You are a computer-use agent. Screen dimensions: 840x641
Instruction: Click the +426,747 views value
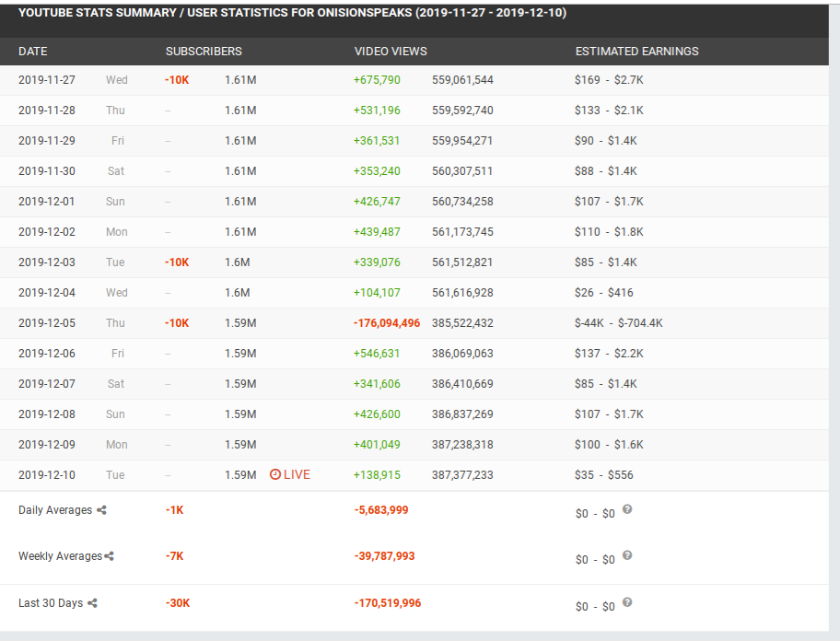point(377,202)
